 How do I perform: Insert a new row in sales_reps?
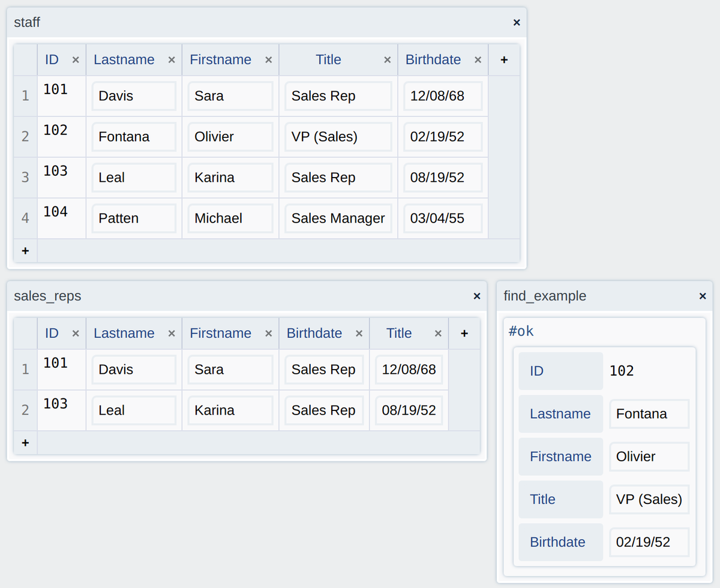(25, 442)
